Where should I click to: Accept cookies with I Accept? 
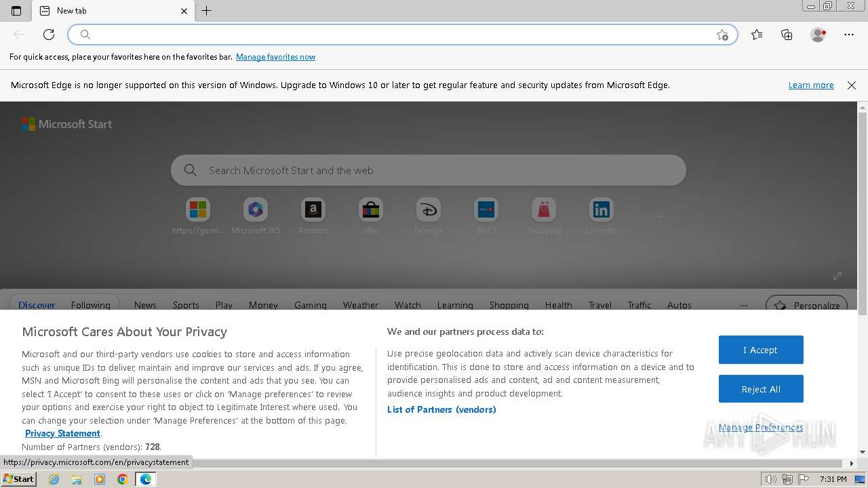tap(761, 350)
